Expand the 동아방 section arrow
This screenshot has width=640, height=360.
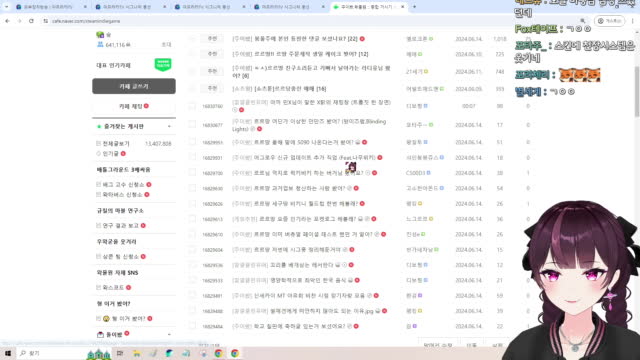(169, 334)
